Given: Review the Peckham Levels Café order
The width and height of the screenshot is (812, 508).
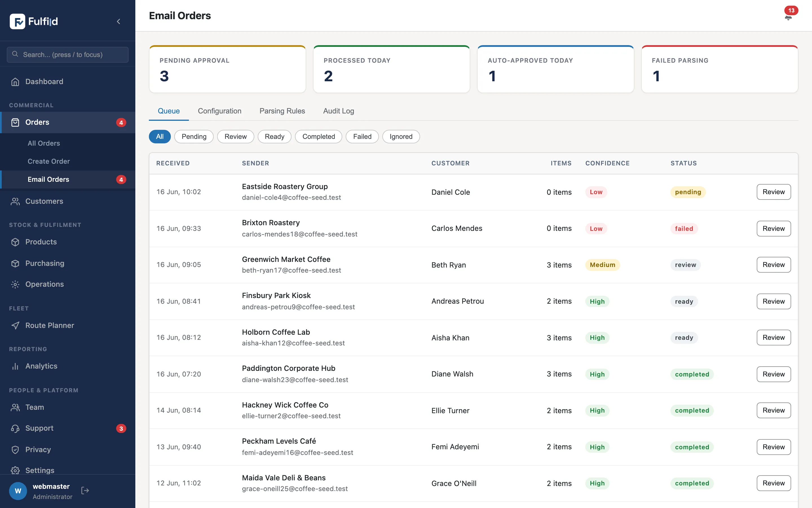Looking at the screenshot, I should (774, 447).
